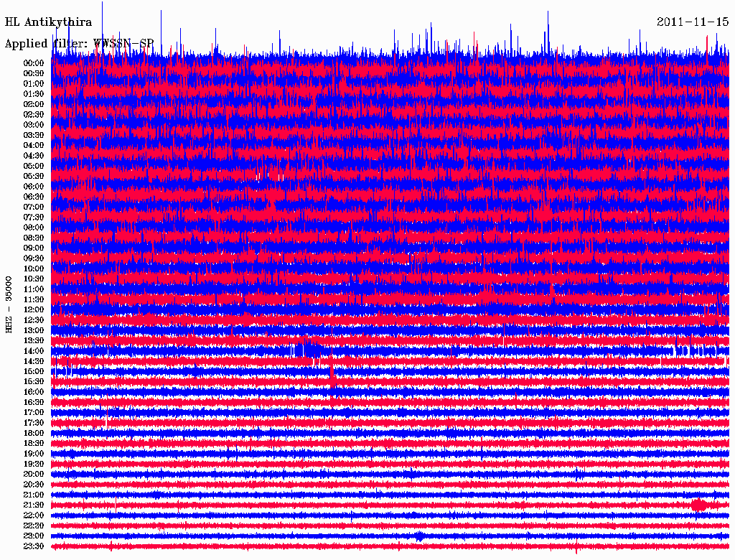
Task: Select the 19:00 time label
Action: point(34,454)
